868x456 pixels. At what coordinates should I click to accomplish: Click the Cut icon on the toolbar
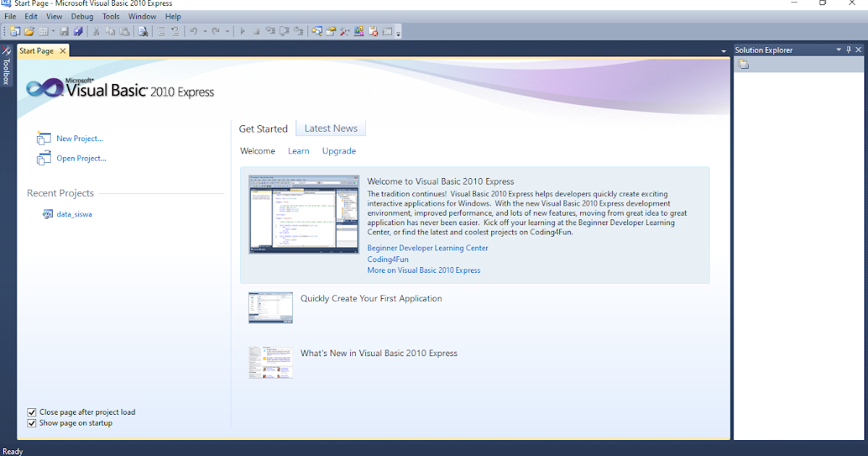click(96, 31)
